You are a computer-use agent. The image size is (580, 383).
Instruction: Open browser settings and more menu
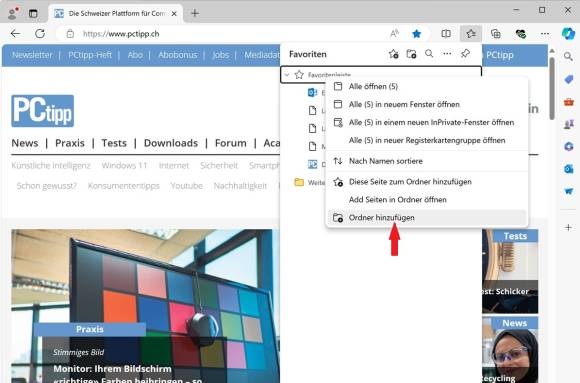(545, 34)
